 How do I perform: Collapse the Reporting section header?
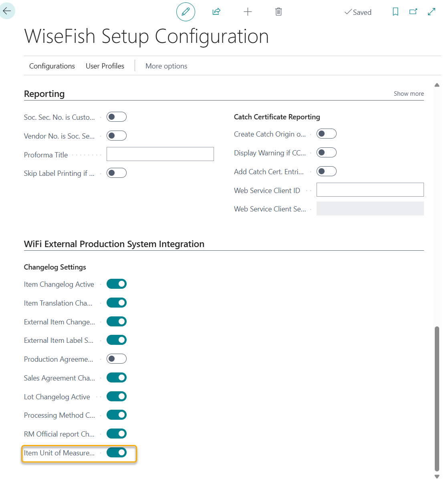pos(44,94)
